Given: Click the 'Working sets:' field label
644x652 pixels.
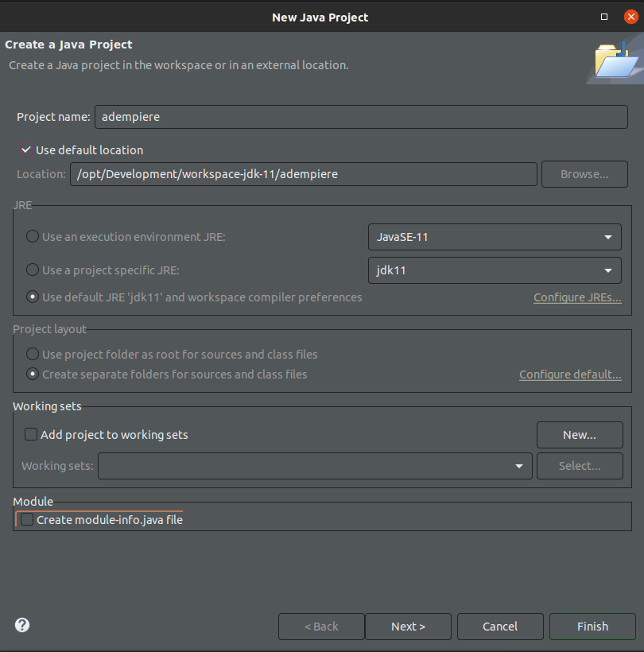Looking at the screenshot, I should pyautogui.click(x=57, y=466).
